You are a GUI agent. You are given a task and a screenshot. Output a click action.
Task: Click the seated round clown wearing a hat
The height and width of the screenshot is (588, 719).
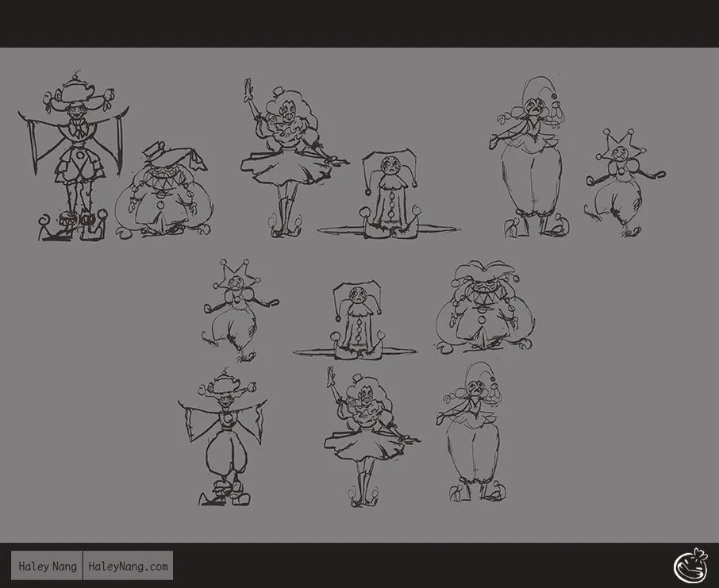[x=167, y=183]
